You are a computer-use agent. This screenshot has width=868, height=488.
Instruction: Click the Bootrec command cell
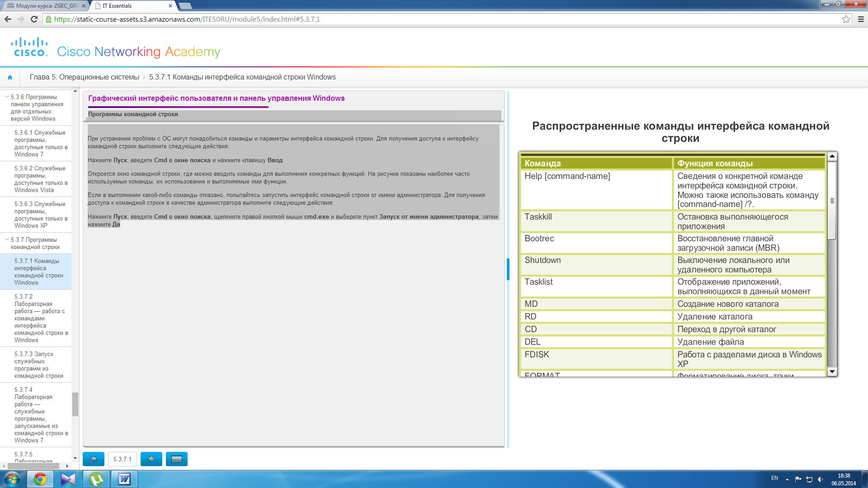pyautogui.click(x=596, y=243)
